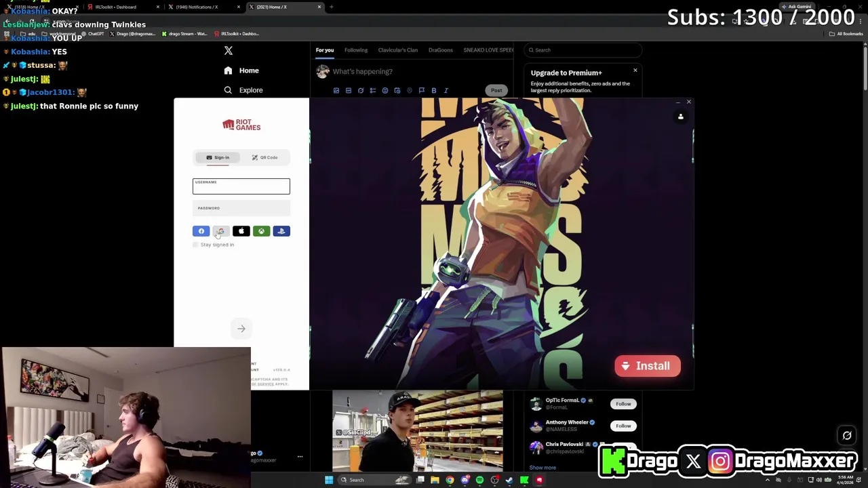Open the video thumbnail in the feed

click(x=418, y=430)
